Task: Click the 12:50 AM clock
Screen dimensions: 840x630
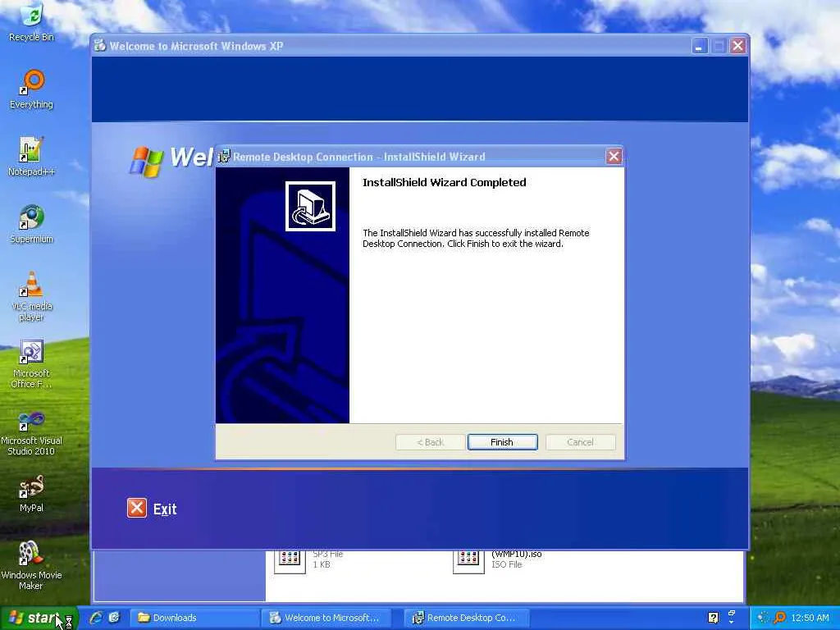Action: [810, 618]
